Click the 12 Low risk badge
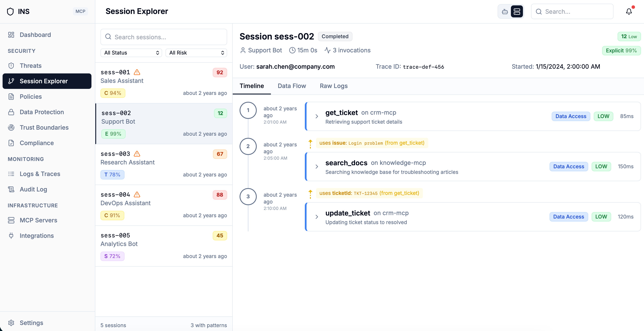Viewport: 644px width, 331px height. click(x=629, y=36)
